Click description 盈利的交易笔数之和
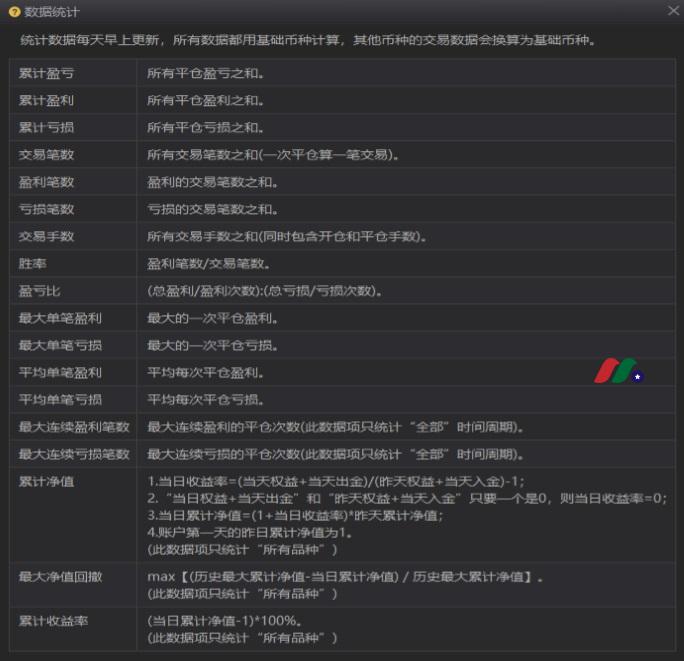This screenshot has height=661, width=684. tap(212, 182)
